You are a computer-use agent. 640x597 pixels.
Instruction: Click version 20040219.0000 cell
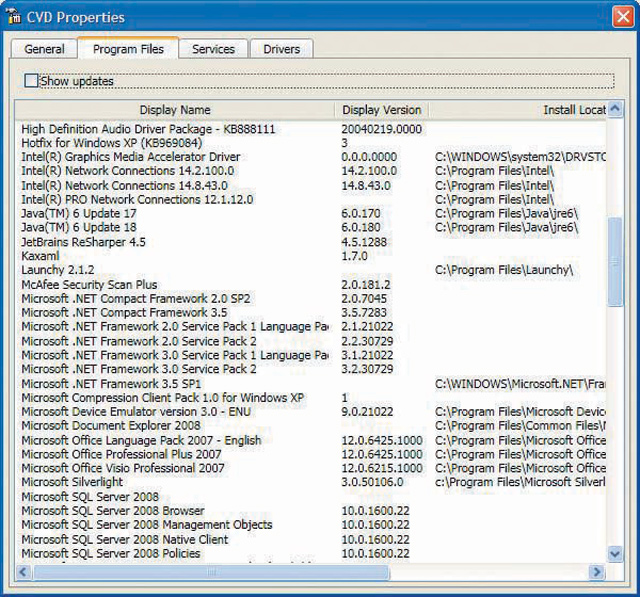[382, 129]
